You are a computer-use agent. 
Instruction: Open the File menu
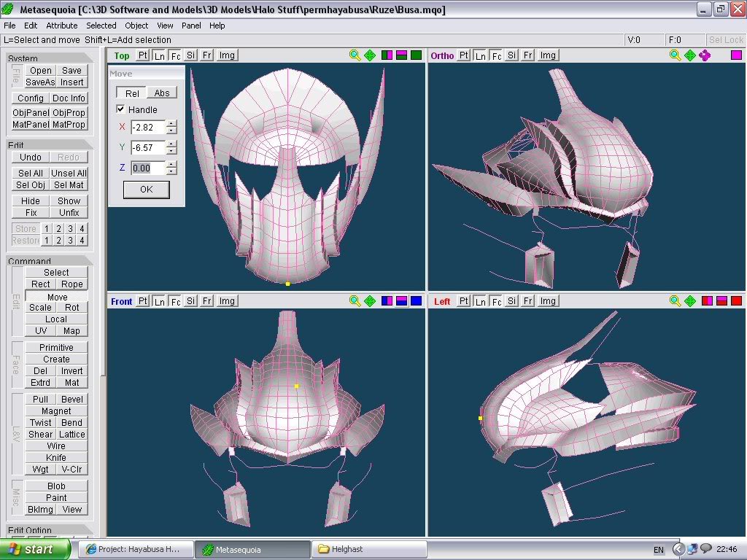coord(9,26)
